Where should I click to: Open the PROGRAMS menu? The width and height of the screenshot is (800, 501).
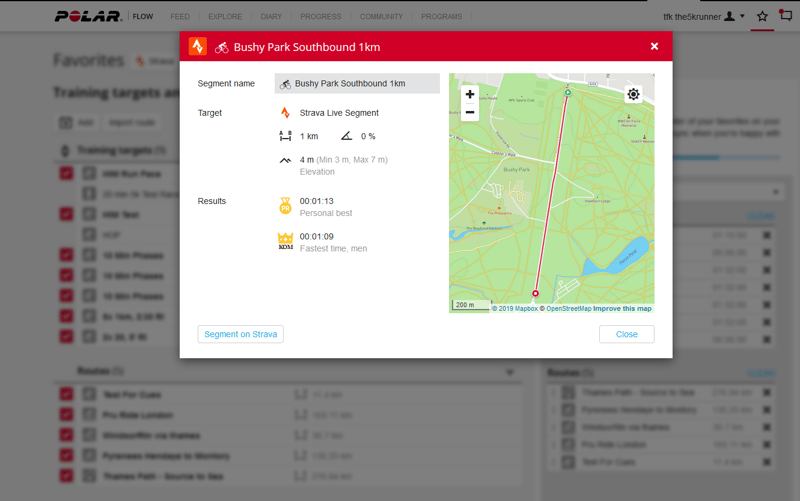click(441, 17)
